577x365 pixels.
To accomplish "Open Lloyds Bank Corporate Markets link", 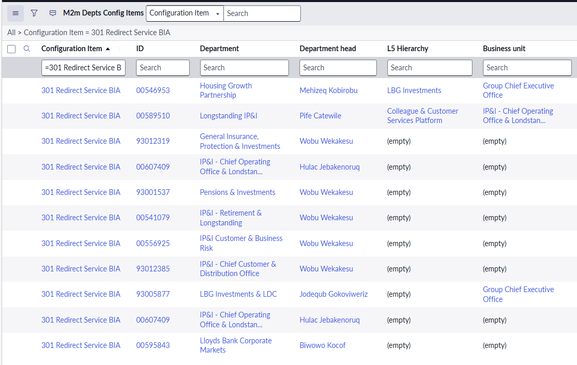I will (x=236, y=345).
